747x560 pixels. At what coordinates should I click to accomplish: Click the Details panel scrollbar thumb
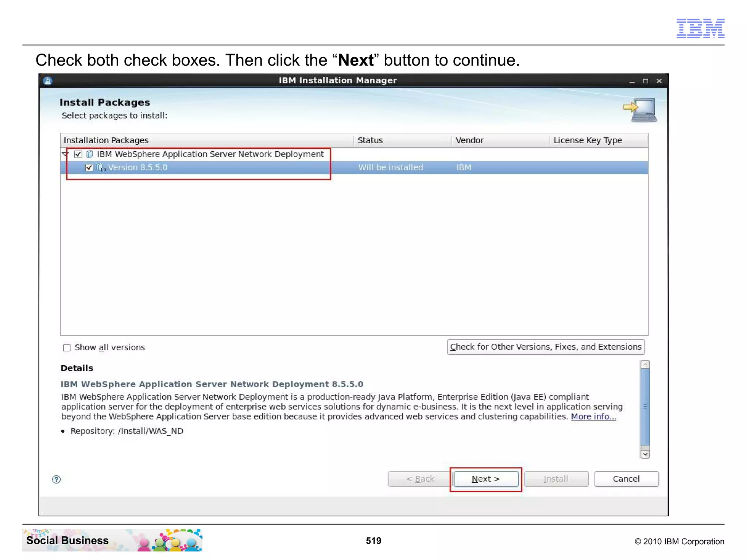point(645,407)
